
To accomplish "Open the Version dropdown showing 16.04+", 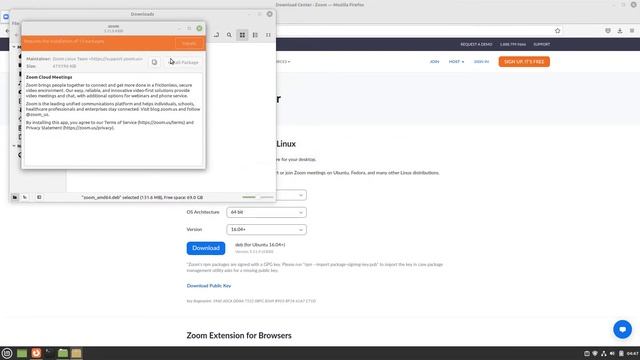I will (266, 229).
